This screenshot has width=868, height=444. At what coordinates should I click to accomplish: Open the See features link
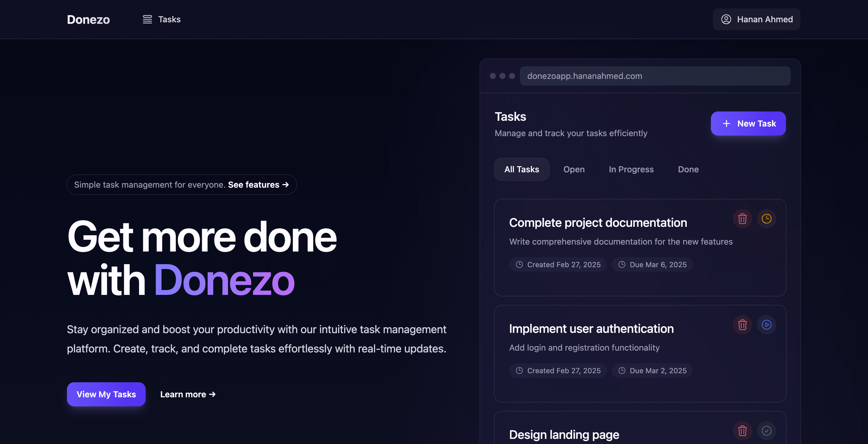[x=258, y=185]
